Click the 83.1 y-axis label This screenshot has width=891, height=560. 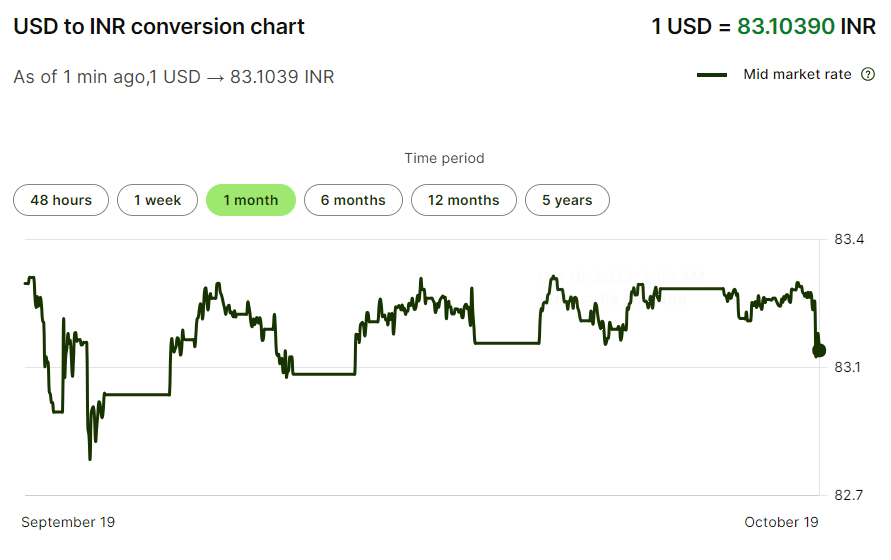[x=848, y=367]
